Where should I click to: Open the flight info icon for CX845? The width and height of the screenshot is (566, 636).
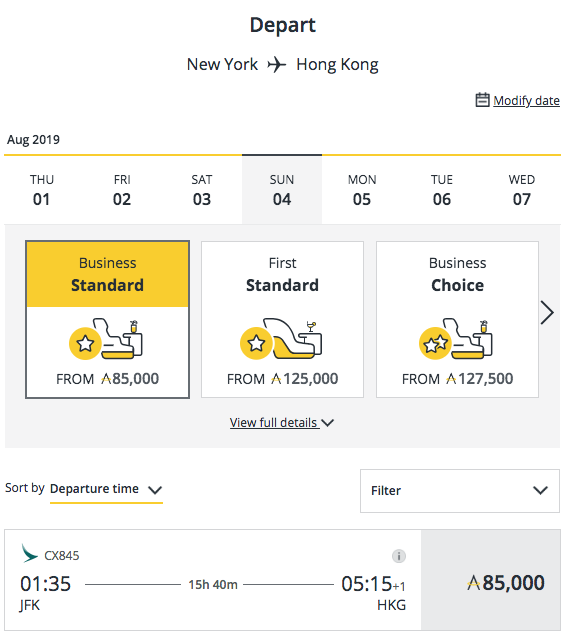[398, 556]
